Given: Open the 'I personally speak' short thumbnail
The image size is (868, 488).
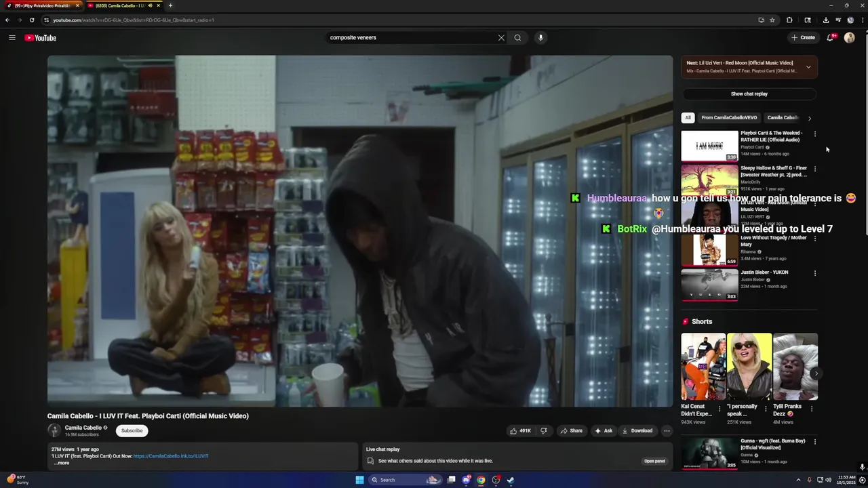Looking at the screenshot, I should pyautogui.click(x=749, y=367).
